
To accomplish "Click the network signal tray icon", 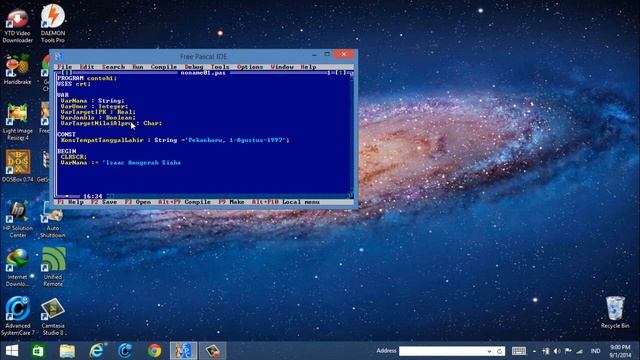I will [579, 351].
